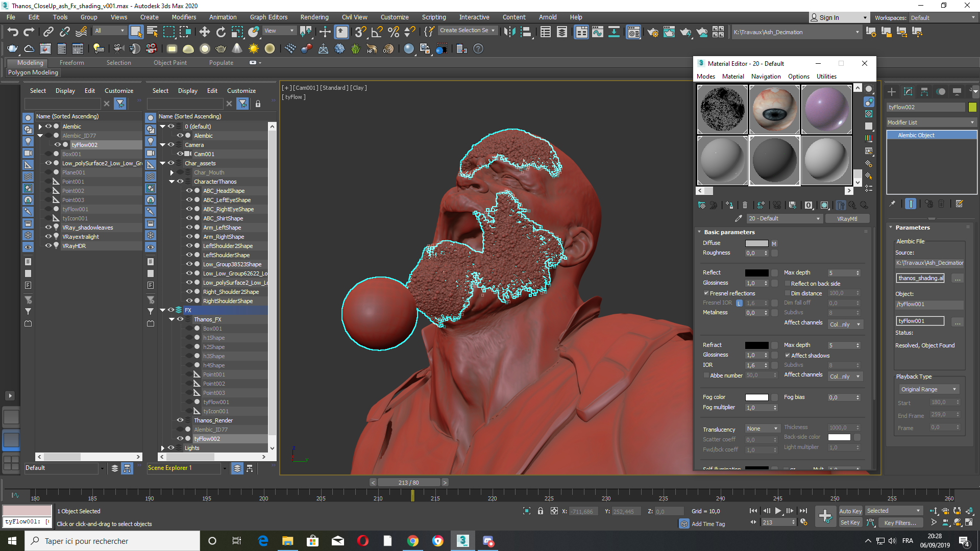Click the Undo arrow icon
The height and width of the screenshot is (551, 980).
coord(13,32)
